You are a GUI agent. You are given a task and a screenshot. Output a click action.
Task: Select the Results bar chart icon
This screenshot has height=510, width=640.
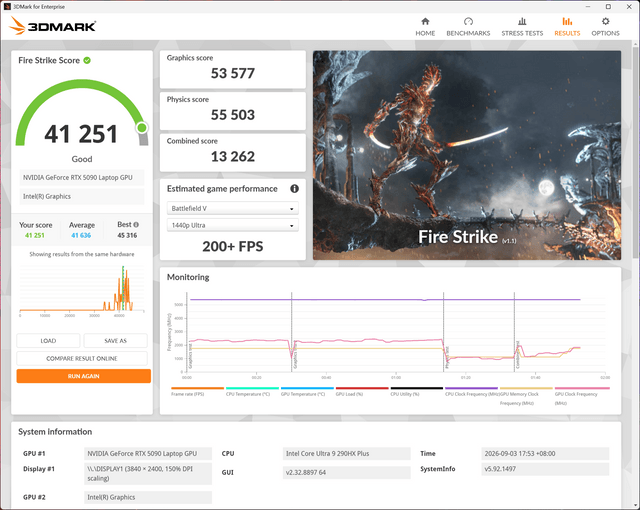click(567, 21)
